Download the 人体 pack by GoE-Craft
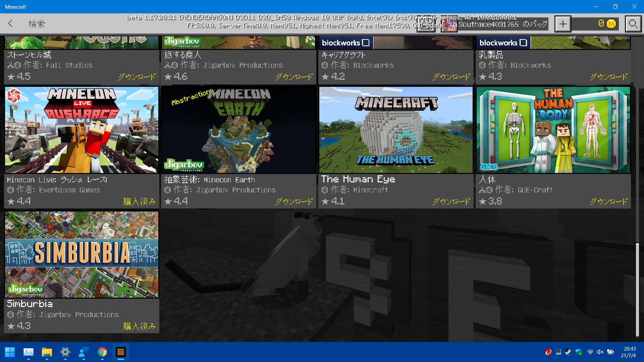This screenshot has width=644, height=362. pos(608,201)
